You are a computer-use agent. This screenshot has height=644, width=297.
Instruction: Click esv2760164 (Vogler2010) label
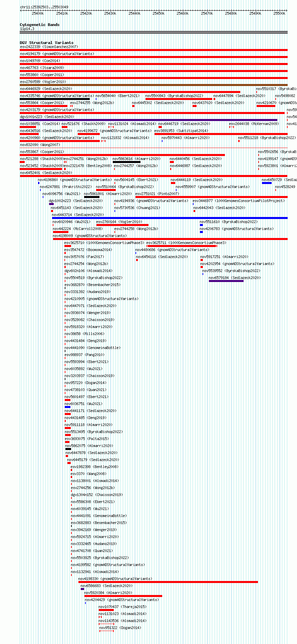119,222
